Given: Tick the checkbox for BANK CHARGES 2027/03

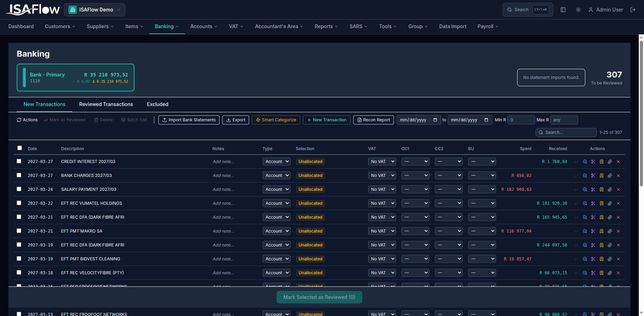Looking at the screenshot, I should pyautogui.click(x=19, y=175).
